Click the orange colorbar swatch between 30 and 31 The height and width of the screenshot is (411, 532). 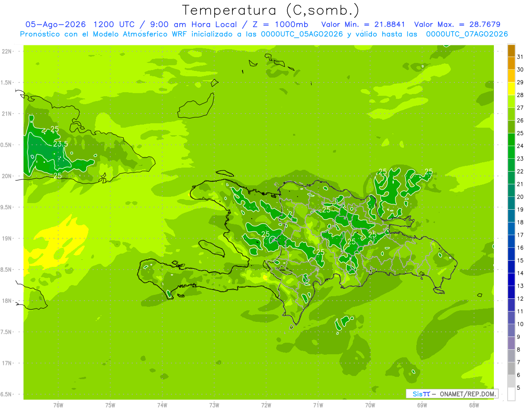(511, 63)
